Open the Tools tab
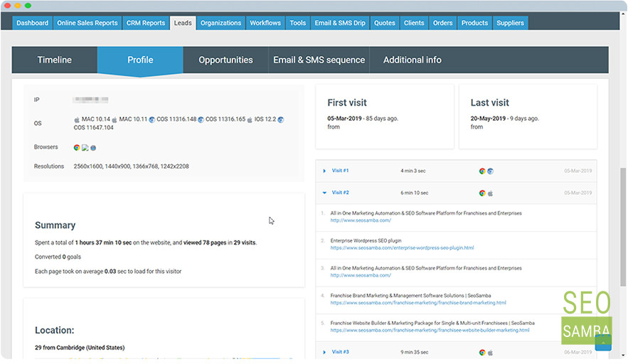 pos(297,23)
